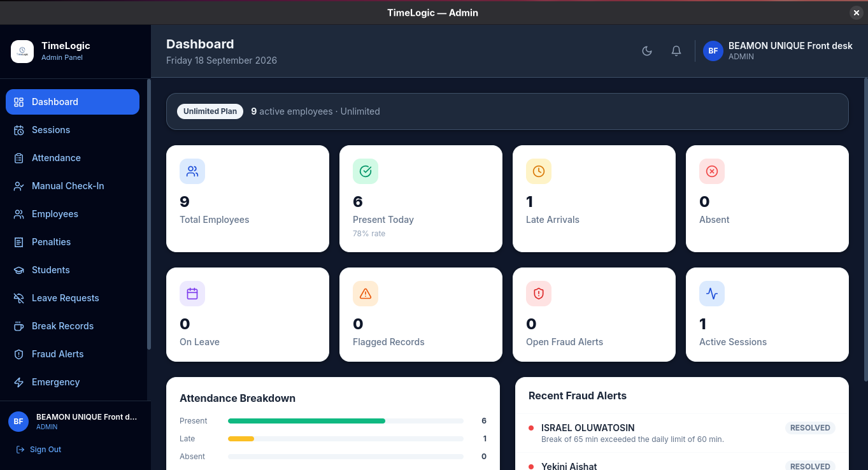The height and width of the screenshot is (470, 868).
Task: Open the Students menu item
Action: 73,270
